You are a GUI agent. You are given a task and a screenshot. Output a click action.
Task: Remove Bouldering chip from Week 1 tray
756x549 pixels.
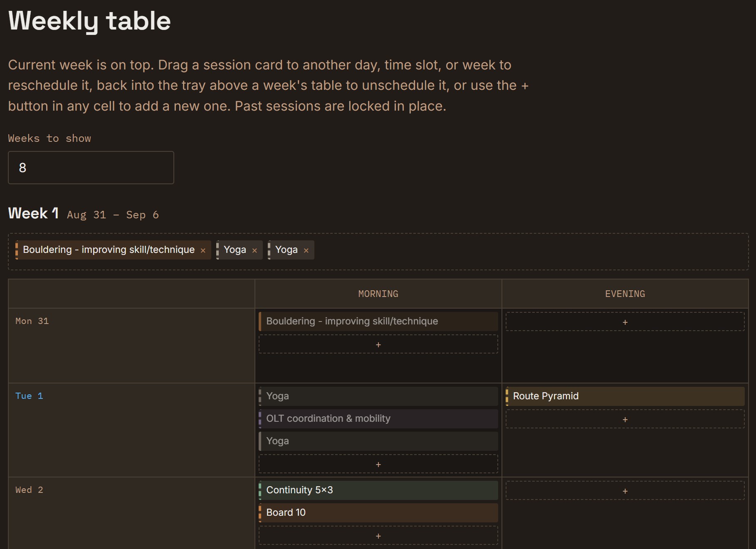[x=203, y=250]
